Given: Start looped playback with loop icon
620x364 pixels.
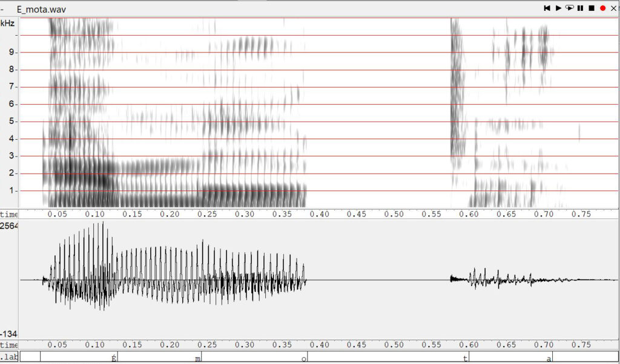Looking at the screenshot, I should pos(569,8).
